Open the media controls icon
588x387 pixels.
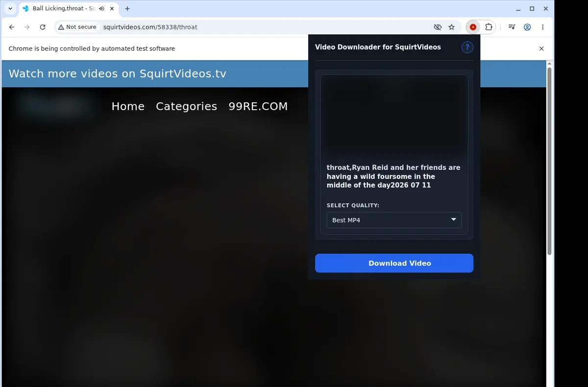[512, 27]
